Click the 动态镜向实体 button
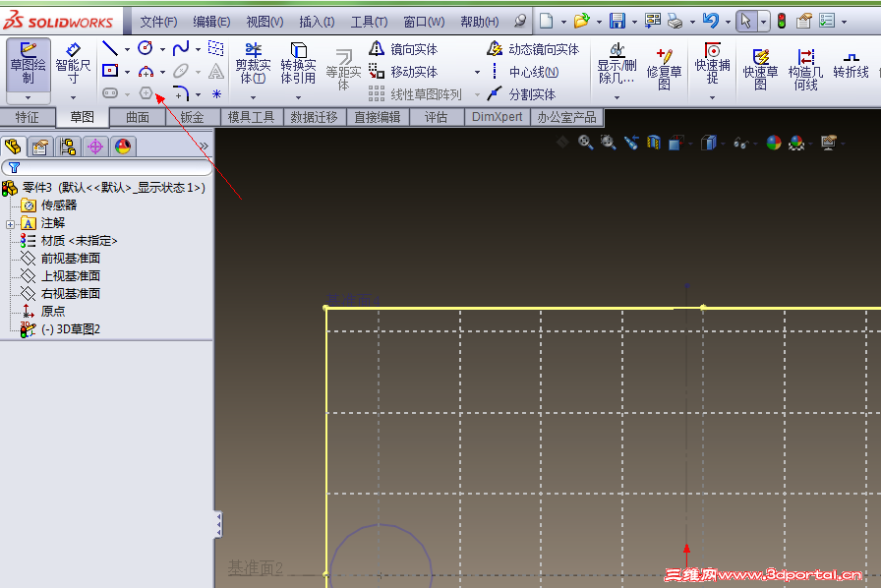 pos(533,49)
